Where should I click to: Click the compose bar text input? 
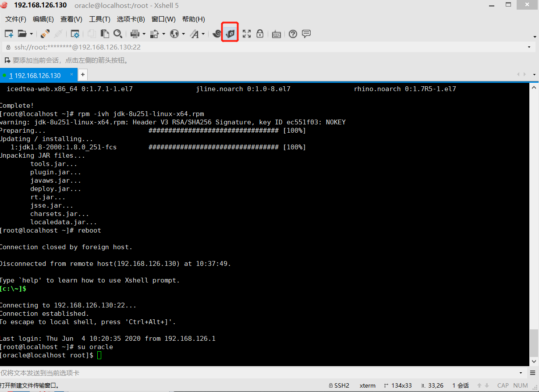(x=259, y=373)
